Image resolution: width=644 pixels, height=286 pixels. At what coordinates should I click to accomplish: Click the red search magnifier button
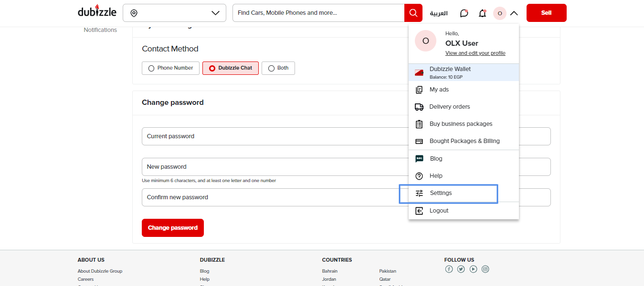[413, 13]
